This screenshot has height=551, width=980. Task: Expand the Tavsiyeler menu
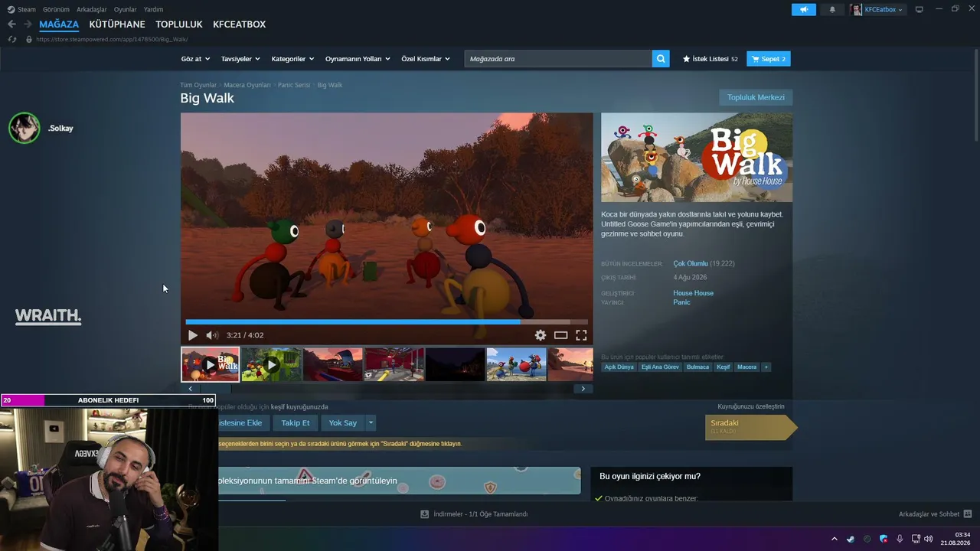[240, 59]
